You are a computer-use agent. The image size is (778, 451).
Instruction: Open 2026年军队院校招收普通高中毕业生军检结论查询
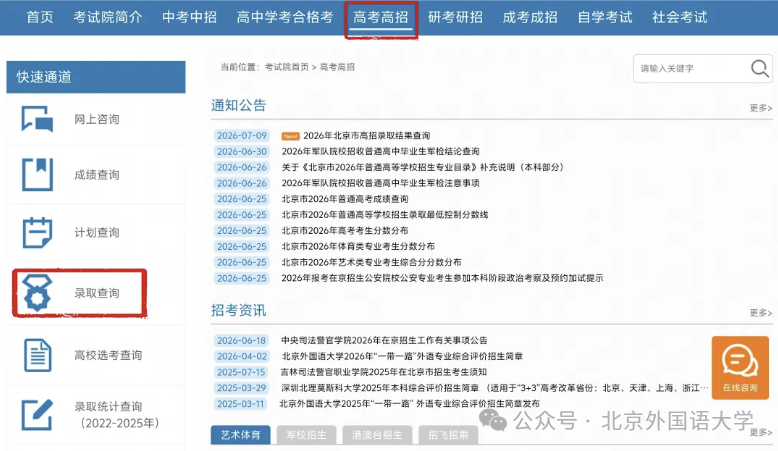coord(381,151)
